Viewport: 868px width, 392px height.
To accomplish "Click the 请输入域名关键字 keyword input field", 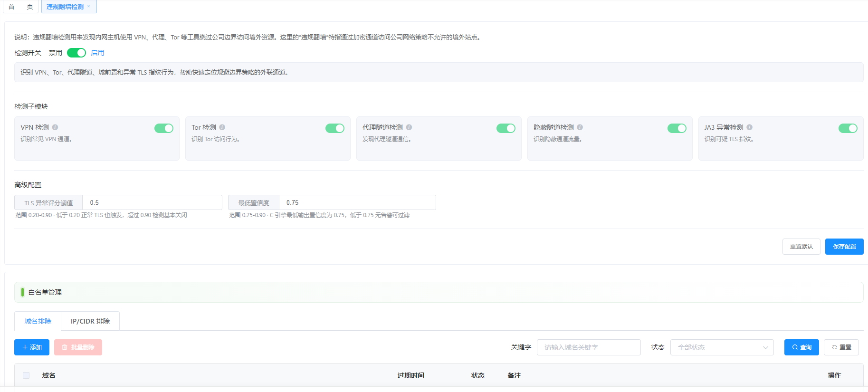I will point(589,347).
